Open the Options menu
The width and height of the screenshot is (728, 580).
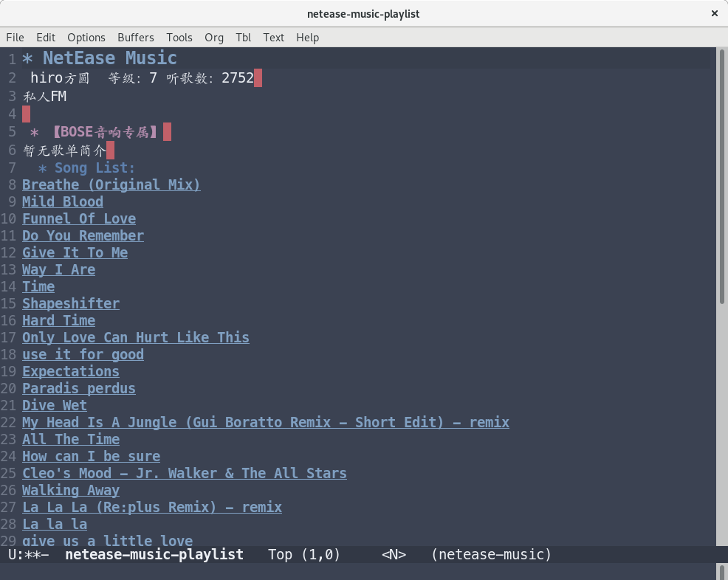click(86, 38)
